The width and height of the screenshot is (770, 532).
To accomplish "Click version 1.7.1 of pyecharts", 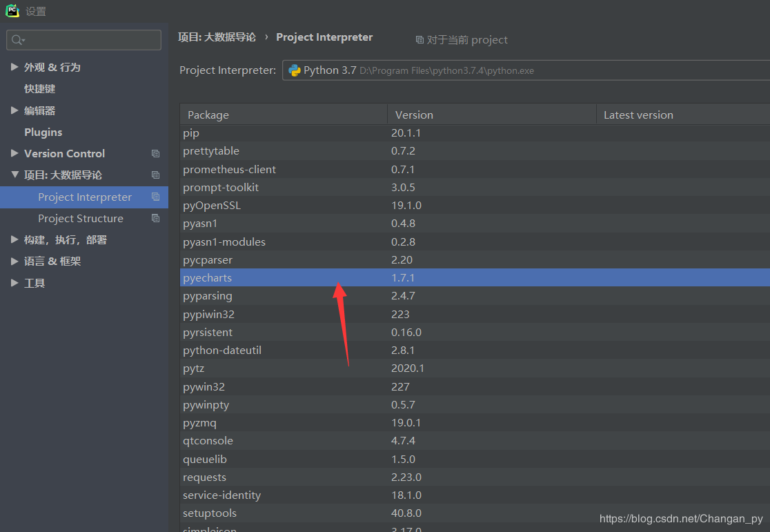I will [x=403, y=278].
